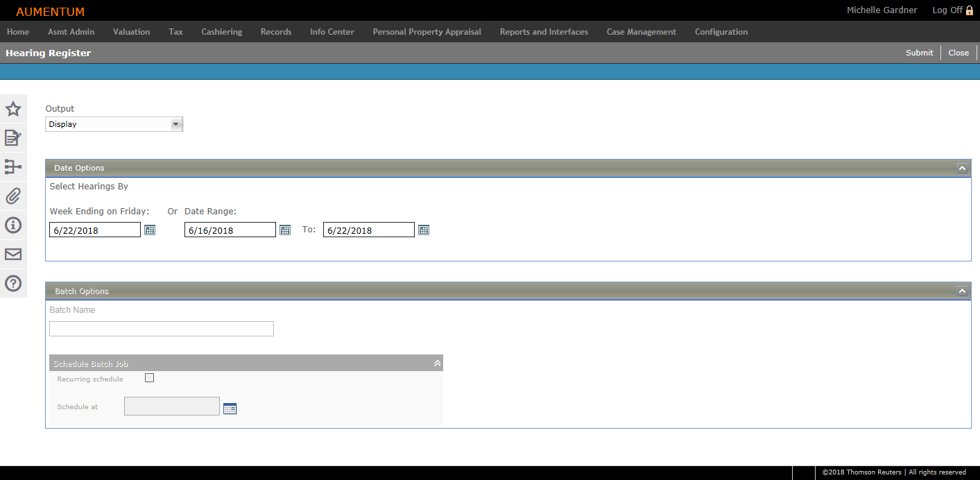Viewport: 980px width, 480px height.
Task: Open the Cashiering menu
Action: [222, 32]
